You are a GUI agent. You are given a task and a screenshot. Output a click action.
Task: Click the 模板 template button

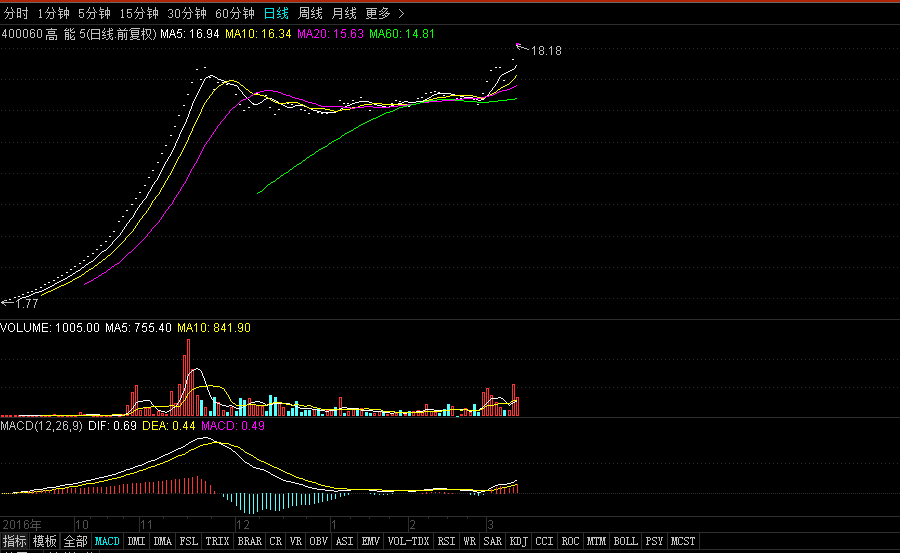[x=44, y=541]
